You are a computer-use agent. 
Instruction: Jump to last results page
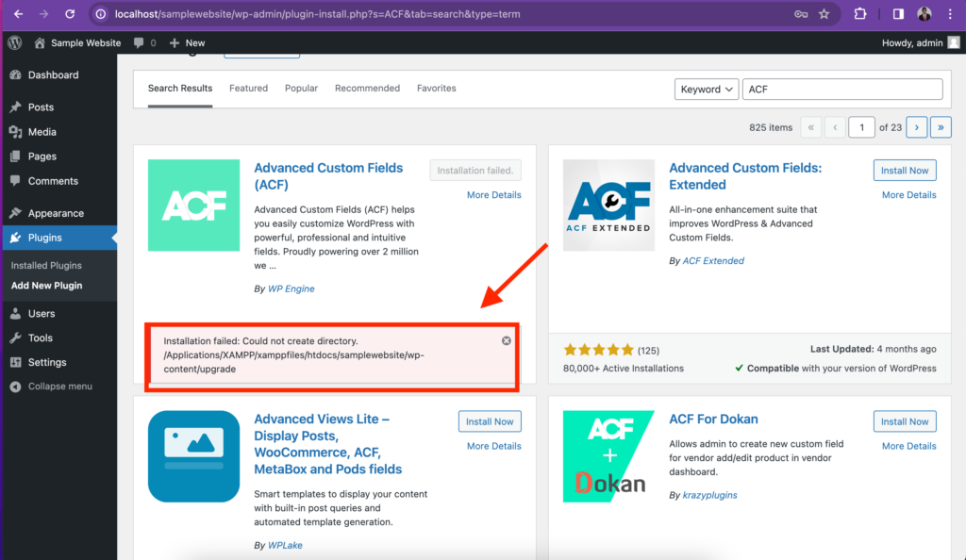(941, 127)
